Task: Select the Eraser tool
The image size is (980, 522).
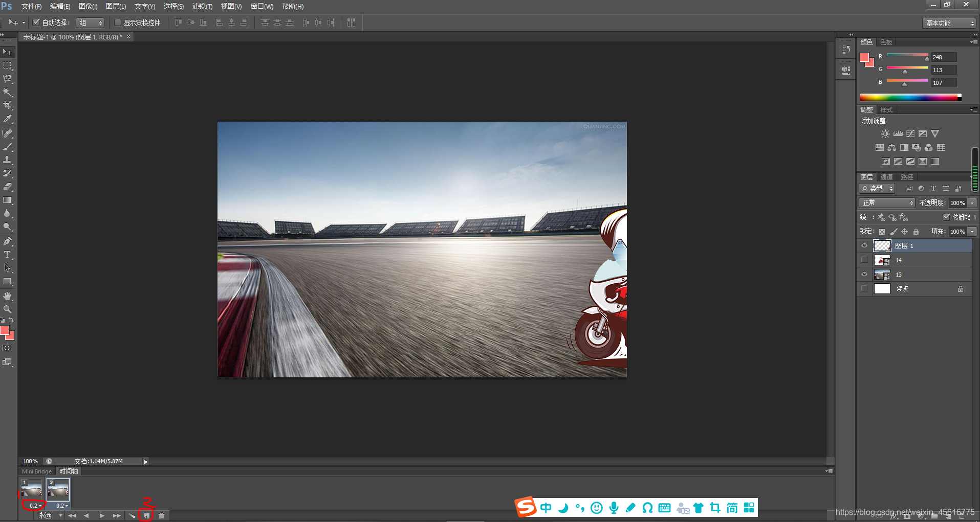Action: [8, 187]
